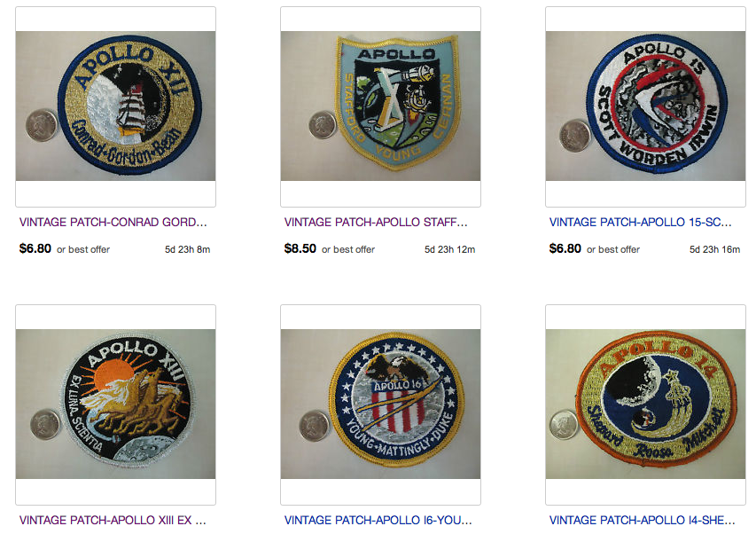Open the Apollo XII patch thumbnail

click(116, 106)
